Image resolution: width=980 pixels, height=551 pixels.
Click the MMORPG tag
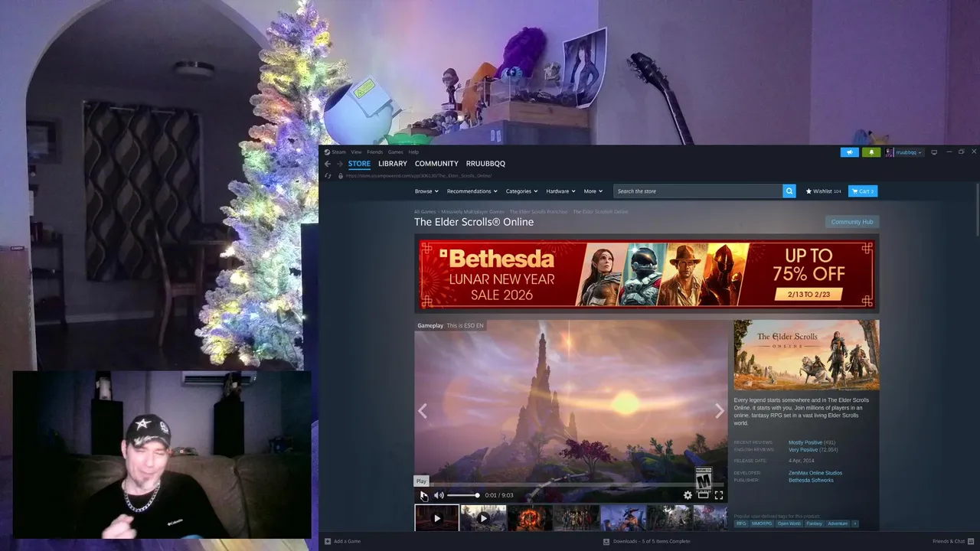tap(762, 523)
